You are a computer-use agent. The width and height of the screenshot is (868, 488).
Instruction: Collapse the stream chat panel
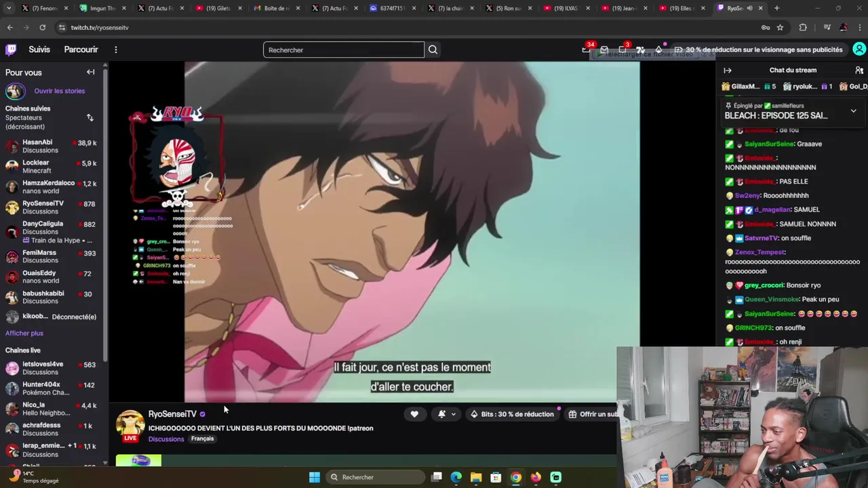tap(728, 70)
